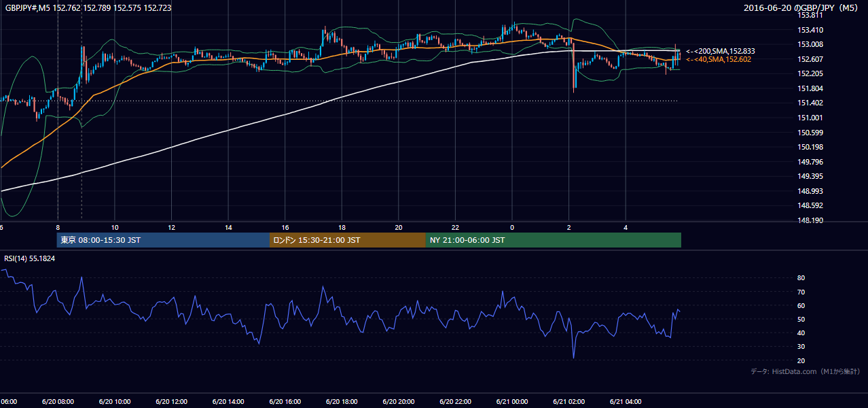868x408 pixels.
Task: Click price axis label 153.410
Action: (810, 30)
